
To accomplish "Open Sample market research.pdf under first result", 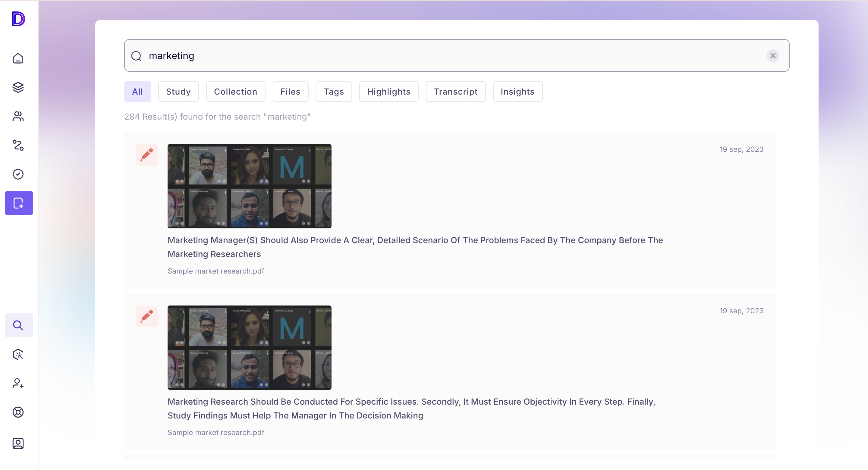I will pos(216,271).
